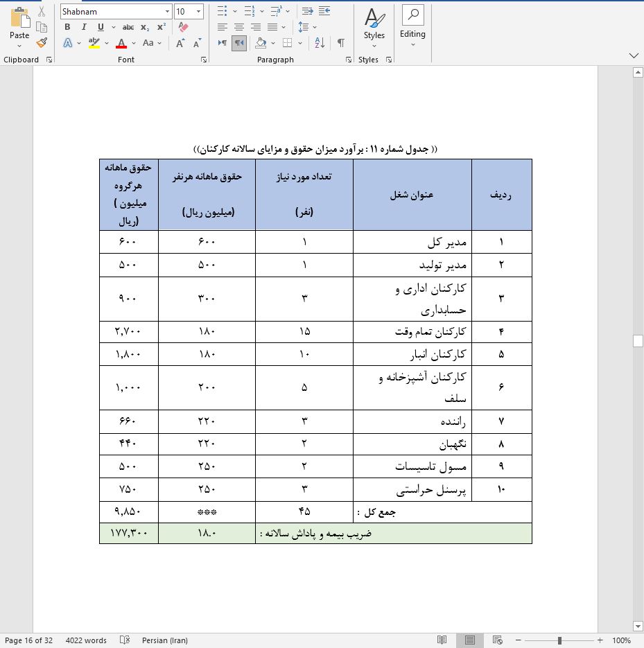Justify paragraph text
Viewport: 644px width, 648px height.
point(272,27)
